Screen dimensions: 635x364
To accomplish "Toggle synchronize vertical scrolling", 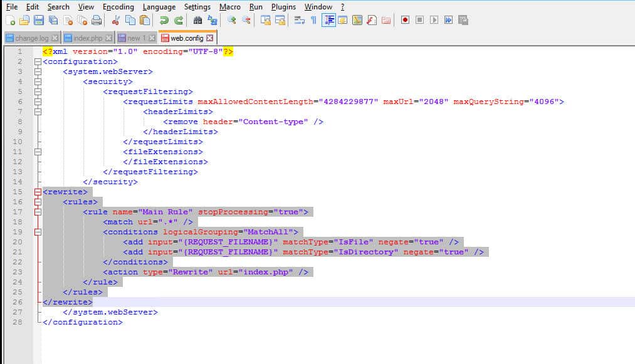I will click(266, 20).
